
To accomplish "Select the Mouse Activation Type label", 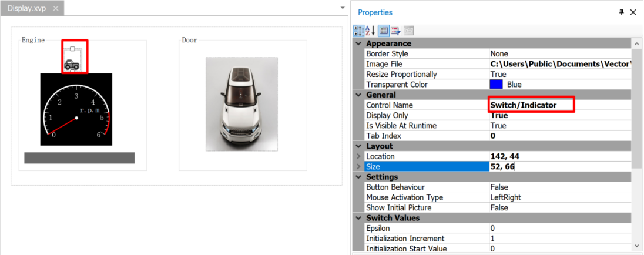I will pyautogui.click(x=404, y=197).
